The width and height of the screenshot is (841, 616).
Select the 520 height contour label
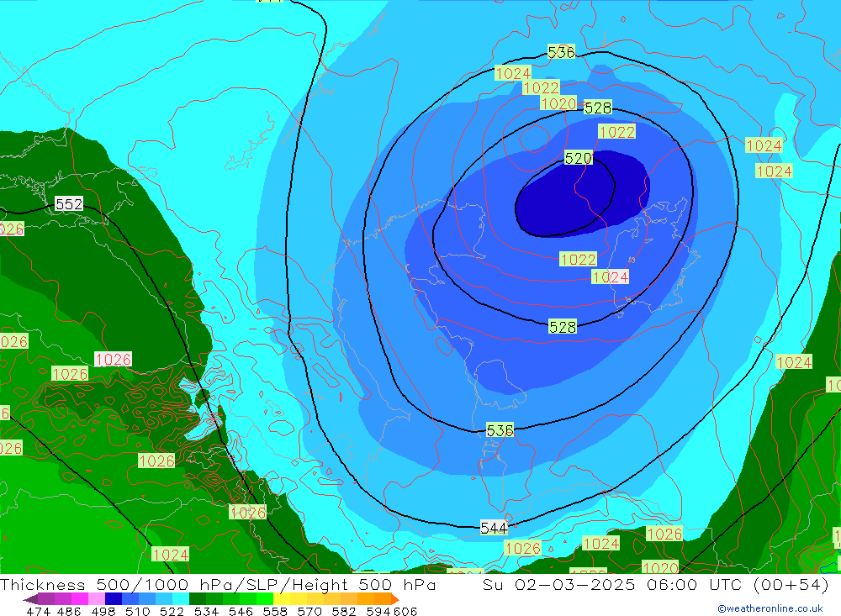pyautogui.click(x=579, y=158)
